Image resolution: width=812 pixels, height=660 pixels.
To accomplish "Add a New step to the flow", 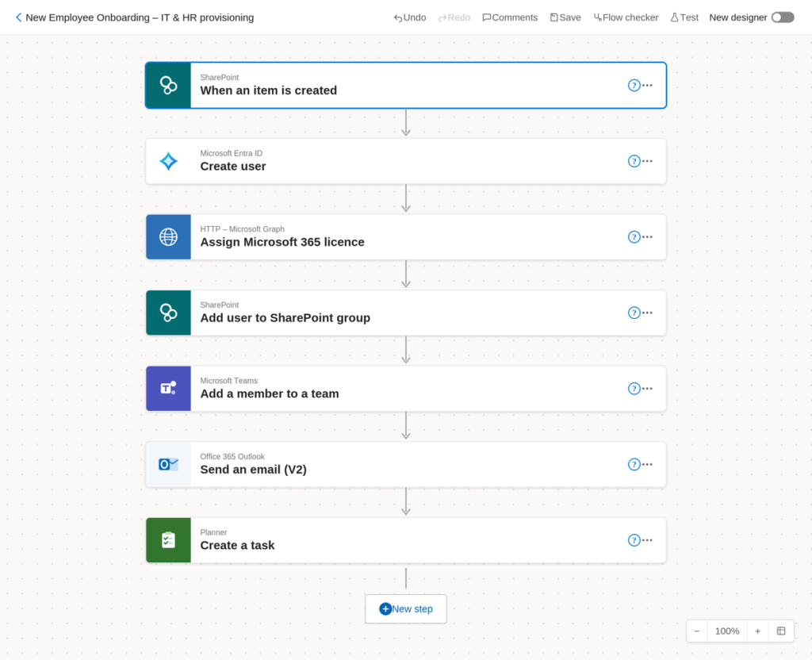I will point(406,608).
